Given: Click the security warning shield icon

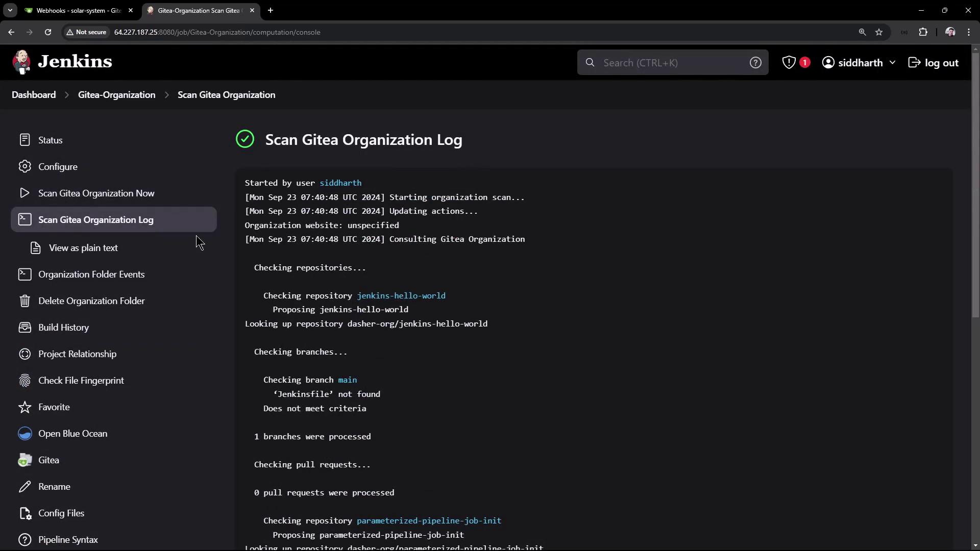Looking at the screenshot, I should pos(789,63).
